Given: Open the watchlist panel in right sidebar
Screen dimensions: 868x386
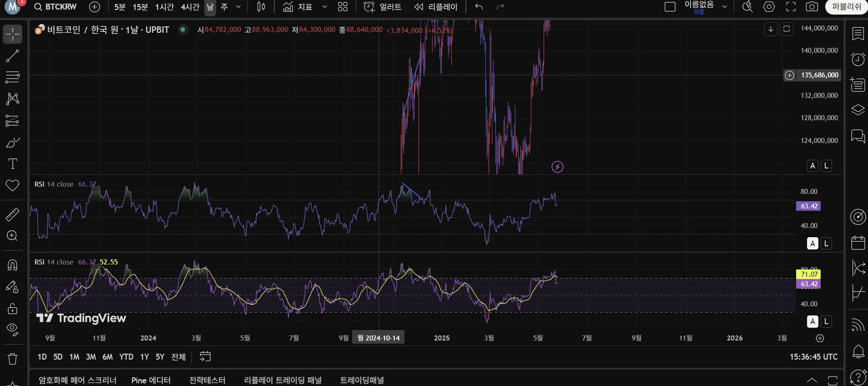Looking at the screenshot, I should point(858,34).
